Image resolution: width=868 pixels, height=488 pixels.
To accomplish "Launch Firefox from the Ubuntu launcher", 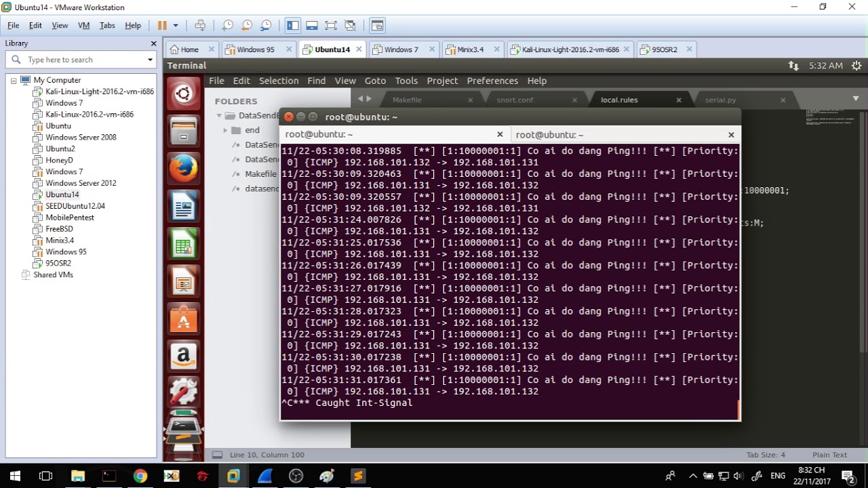I will tap(183, 168).
